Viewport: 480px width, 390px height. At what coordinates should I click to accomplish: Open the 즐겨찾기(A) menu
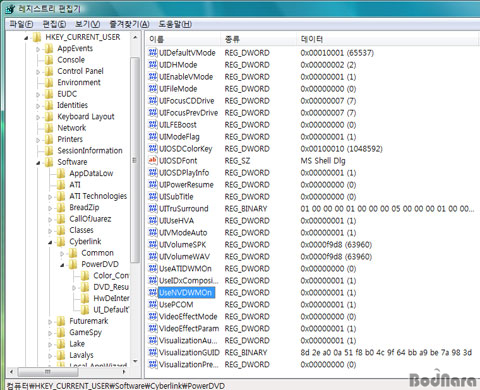click(x=129, y=24)
